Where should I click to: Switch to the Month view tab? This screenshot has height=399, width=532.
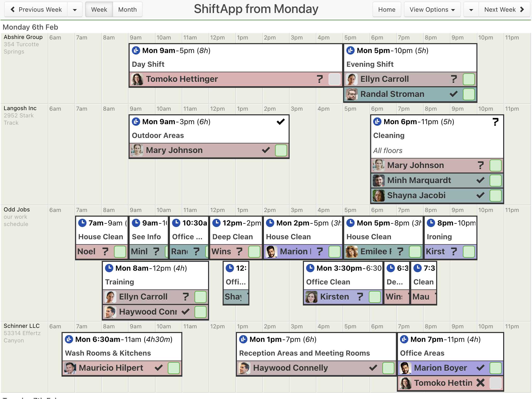pyautogui.click(x=128, y=10)
